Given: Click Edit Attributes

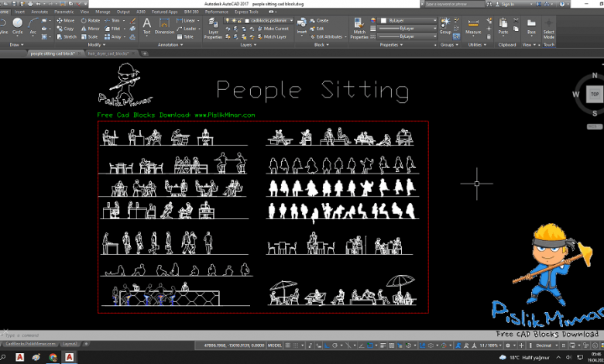Looking at the screenshot, I should (x=326, y=36).
